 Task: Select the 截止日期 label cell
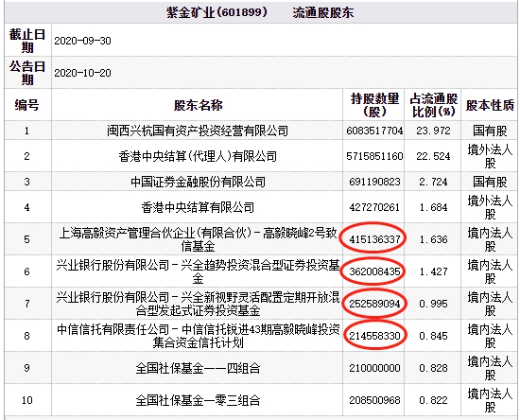click(27, 41)
